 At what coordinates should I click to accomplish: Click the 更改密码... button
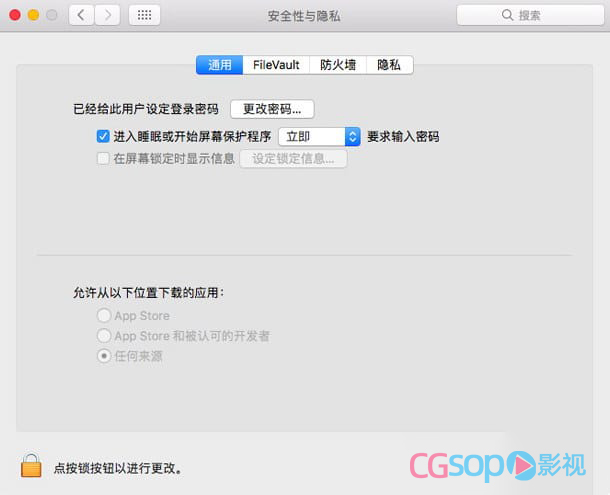272,109
